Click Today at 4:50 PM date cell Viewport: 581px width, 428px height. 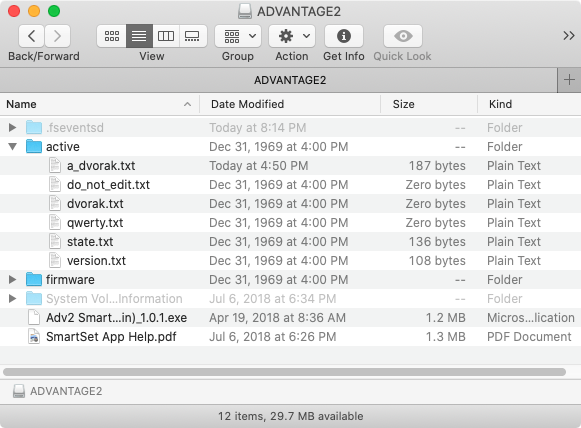pyautogui.click(x=259, y=166)
